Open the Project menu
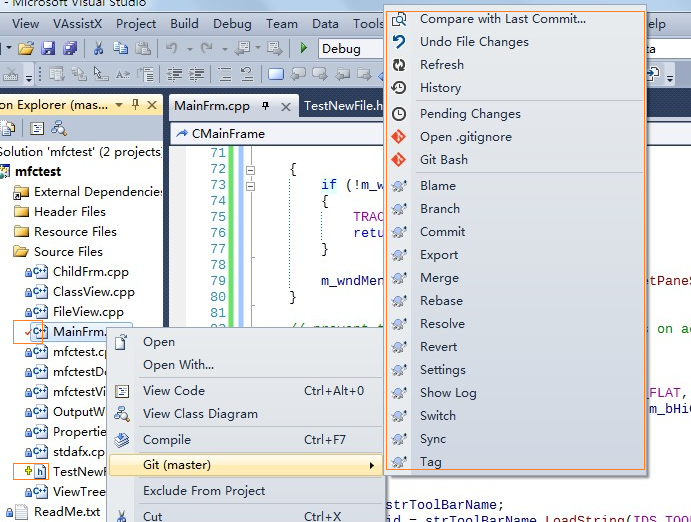 pyautogui.click(x=136, y=24)
